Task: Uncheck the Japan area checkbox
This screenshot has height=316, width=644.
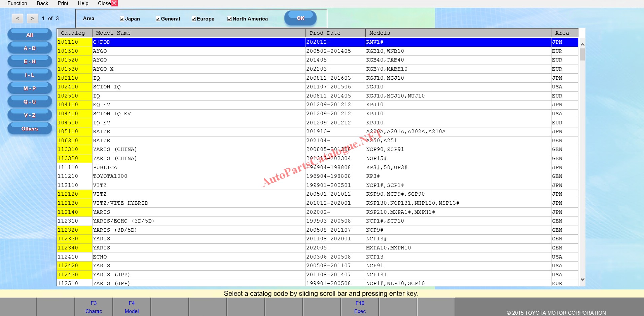Action: coord(122,19)
